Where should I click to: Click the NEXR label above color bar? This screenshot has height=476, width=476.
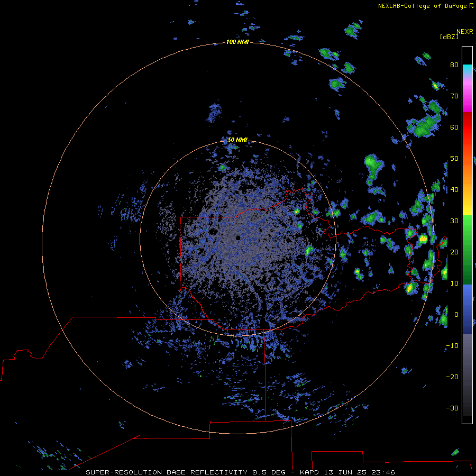pos(465,32)
